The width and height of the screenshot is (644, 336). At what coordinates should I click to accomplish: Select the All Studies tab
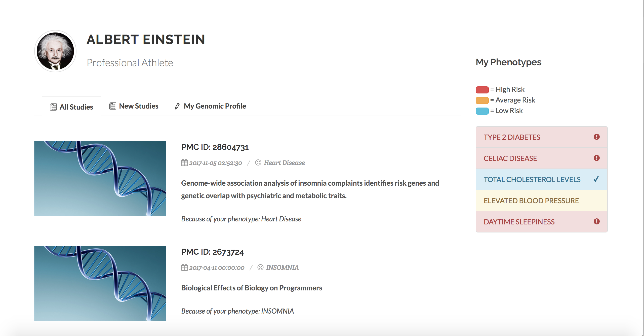click(x=71, y=107)
